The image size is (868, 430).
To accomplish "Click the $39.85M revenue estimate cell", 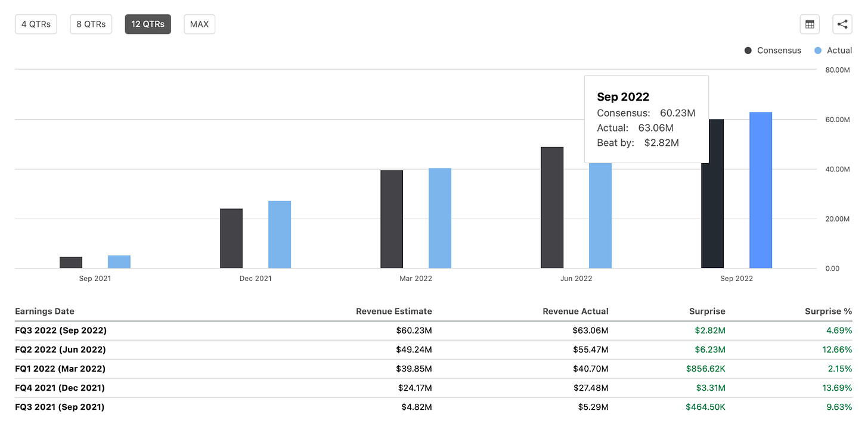I will click(x=414, y=369).
